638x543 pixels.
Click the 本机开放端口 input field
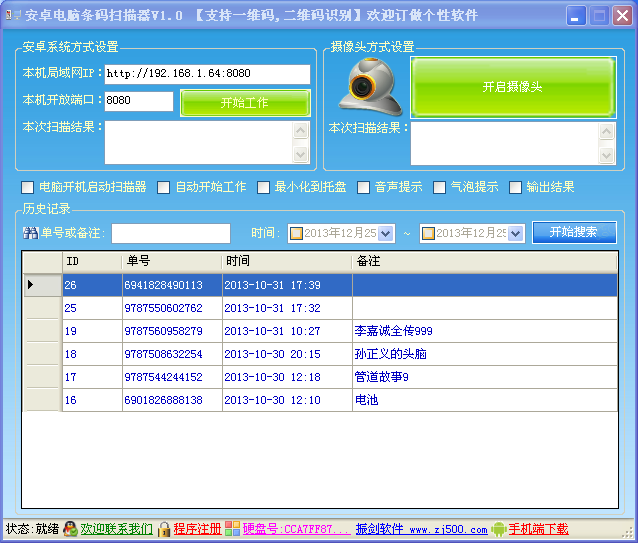click(x=139, y=101)
